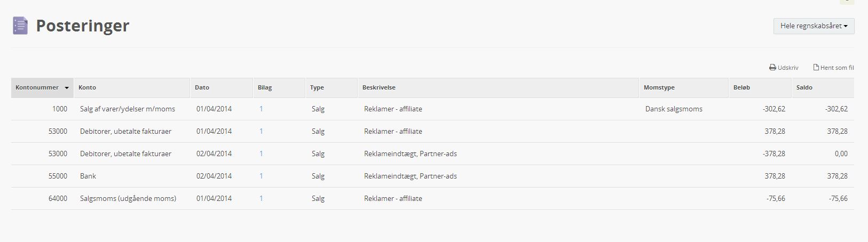Screen dimensions: 868x242
Task: Toggle Kontonummer column sort arrow
Action: click(x=67, y=88)
